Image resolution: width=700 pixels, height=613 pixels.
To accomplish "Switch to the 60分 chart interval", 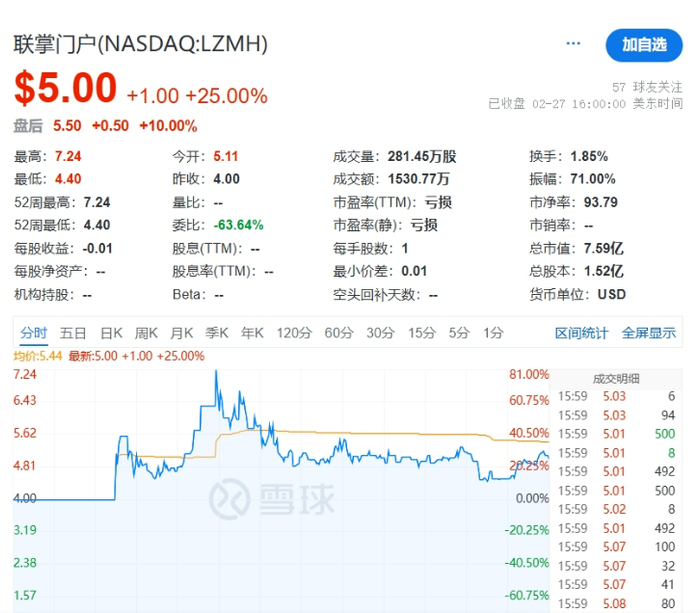I will (339, 333).
